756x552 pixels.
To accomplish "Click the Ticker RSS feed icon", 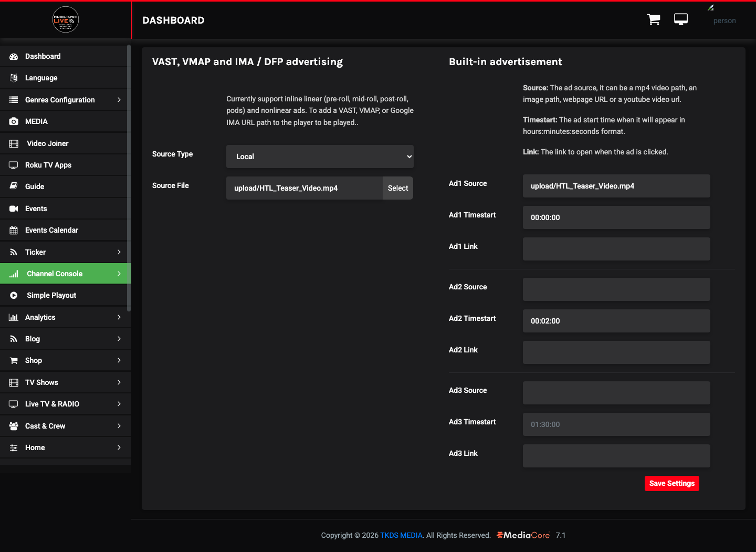I will pos(14,252).
